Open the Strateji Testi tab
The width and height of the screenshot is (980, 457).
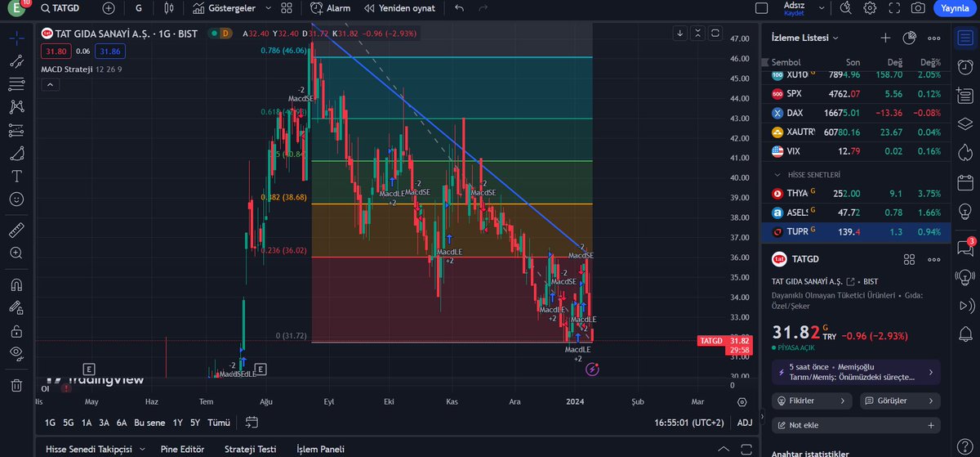(250, 449)
